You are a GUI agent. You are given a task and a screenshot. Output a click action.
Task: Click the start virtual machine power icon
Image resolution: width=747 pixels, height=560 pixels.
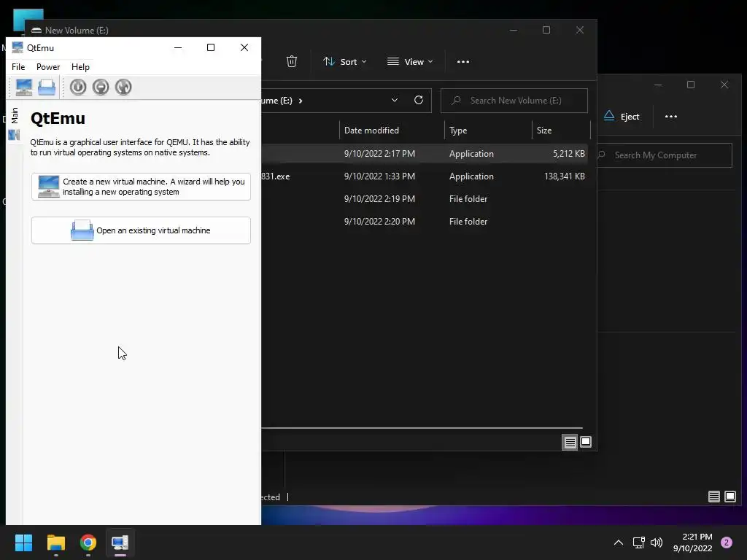pyautogui.click(x=78, y=87)
